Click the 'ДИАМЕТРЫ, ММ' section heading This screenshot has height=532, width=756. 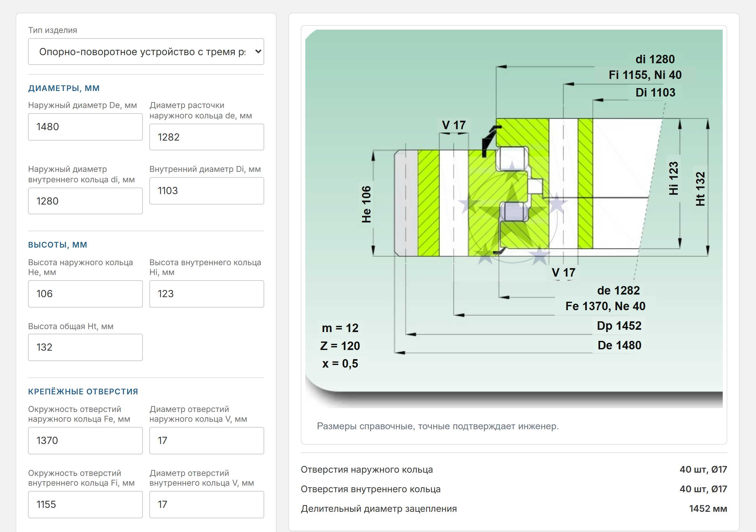(x=64, y=88)
